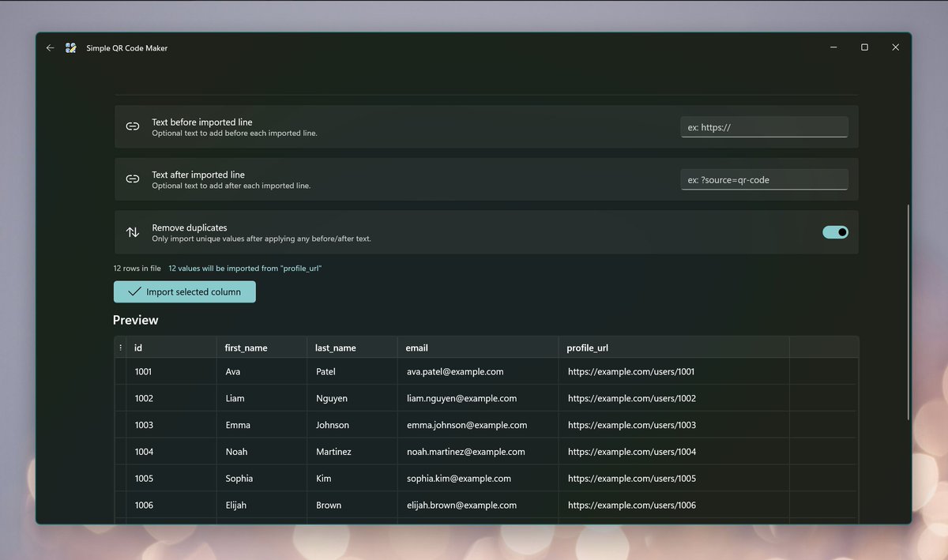948x560 pixels.
Task: Click cell with id 1002
Action: [x=171, y=398]
